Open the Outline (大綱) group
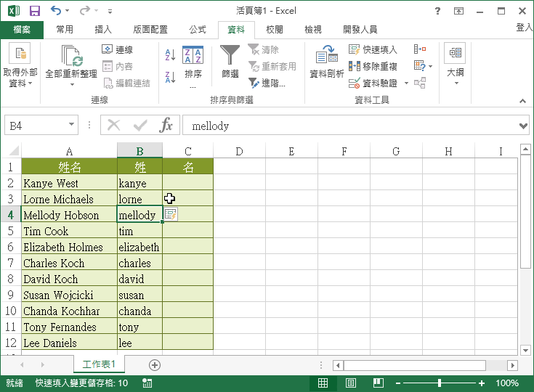Screen dimensions: 534x392 tap(455, 65)
